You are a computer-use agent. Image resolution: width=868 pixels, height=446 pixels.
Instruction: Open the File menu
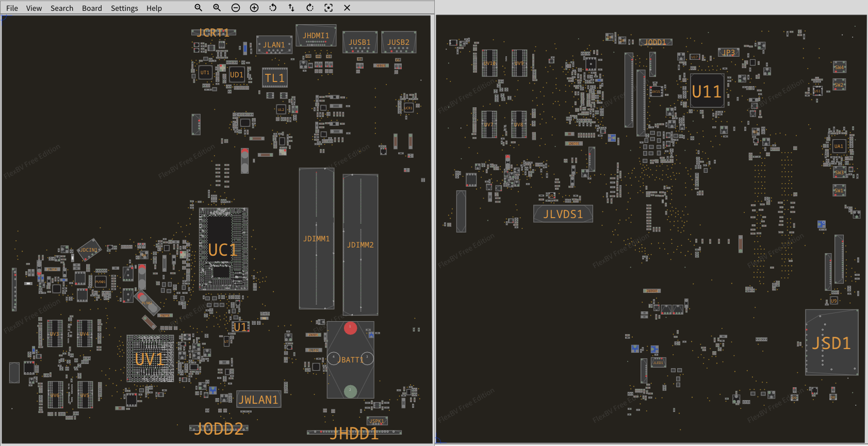[x=12, y=8]
